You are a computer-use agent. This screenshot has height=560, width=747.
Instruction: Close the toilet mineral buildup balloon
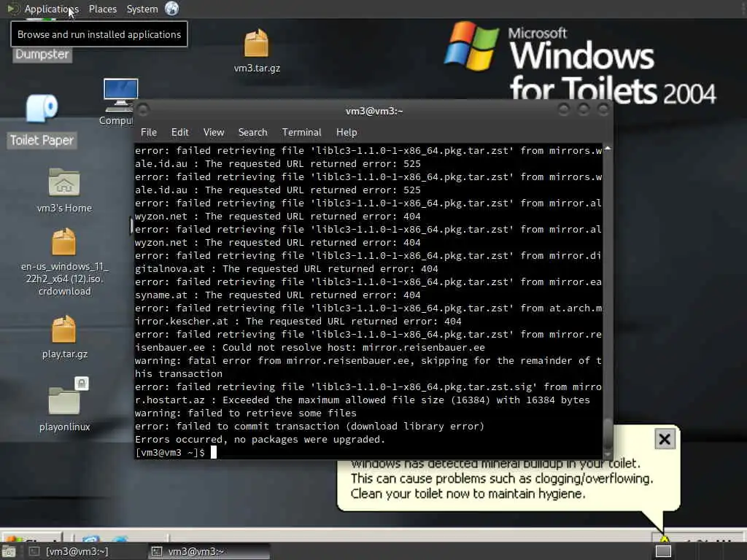pyautogui.click(x=665, y=439)
